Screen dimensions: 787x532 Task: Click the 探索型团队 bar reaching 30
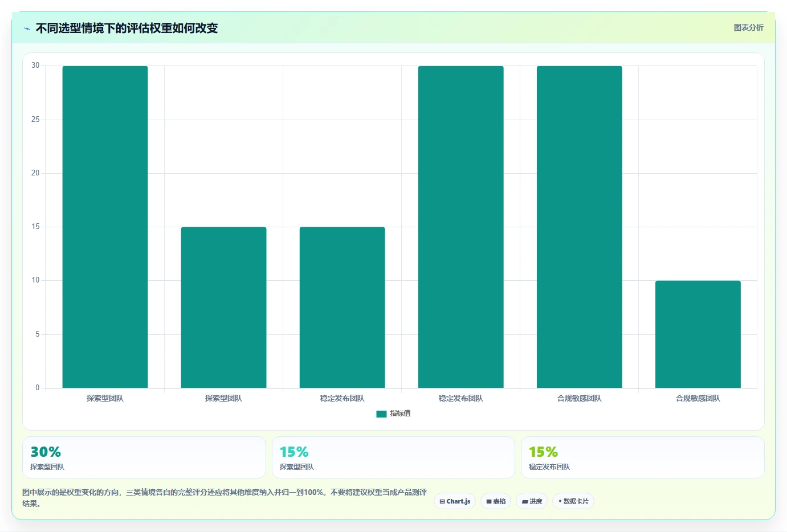click(x=105, y=227)
